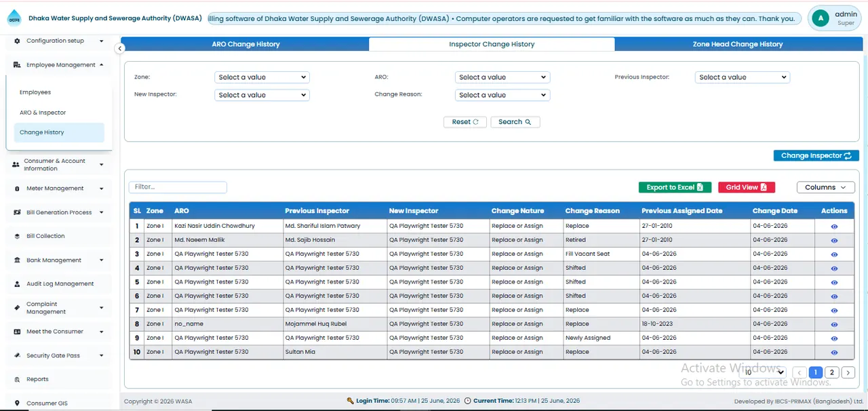868x411 pixels.
Task: View details of row 2 eye icon
Action: 834,240
